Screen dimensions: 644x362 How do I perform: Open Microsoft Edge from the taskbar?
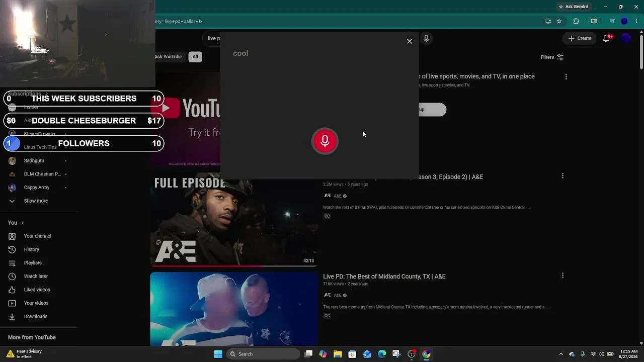[x=382, y=354]
